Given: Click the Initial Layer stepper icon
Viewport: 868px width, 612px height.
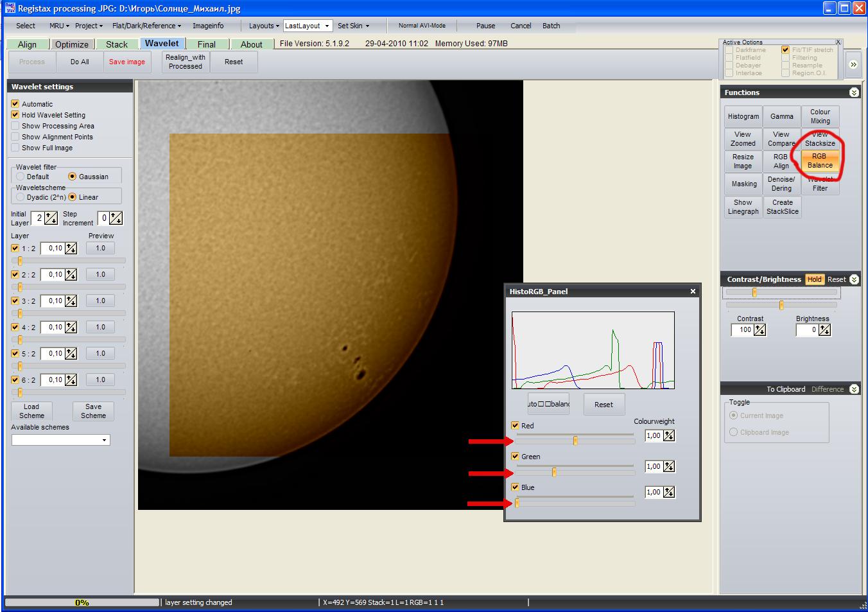Looking at the screenshot, I should 51,218.
